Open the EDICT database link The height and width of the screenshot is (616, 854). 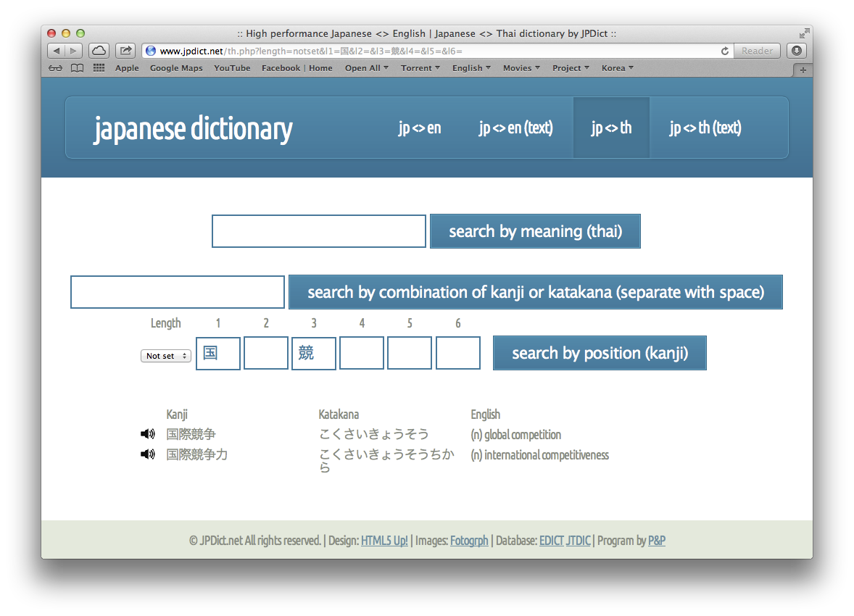click(551, 541)
